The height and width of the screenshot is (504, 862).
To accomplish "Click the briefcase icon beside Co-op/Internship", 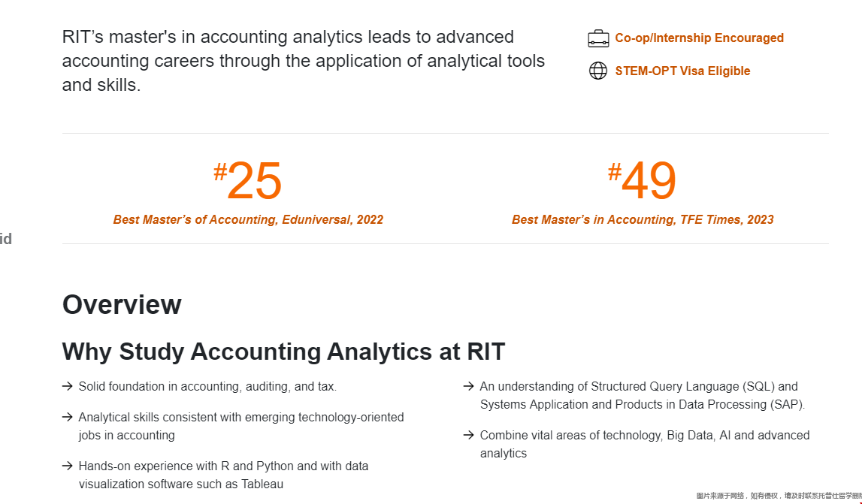I will [598, 38].
